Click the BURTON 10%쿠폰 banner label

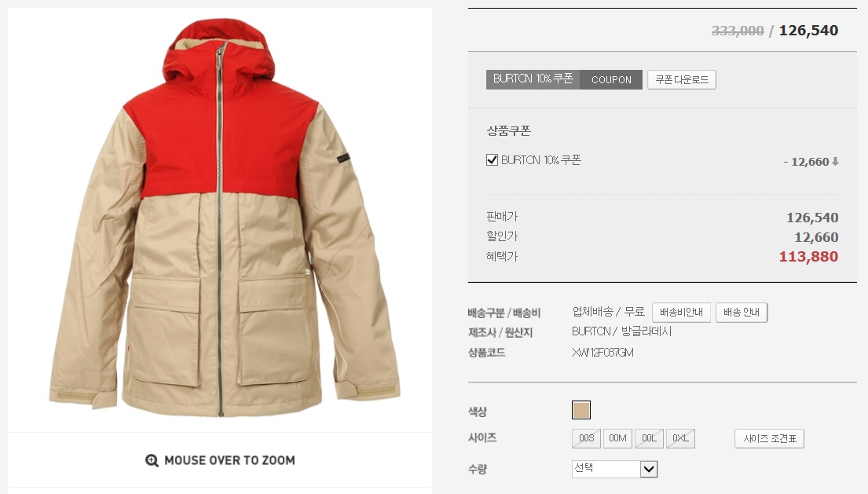(x=533, y=79)
